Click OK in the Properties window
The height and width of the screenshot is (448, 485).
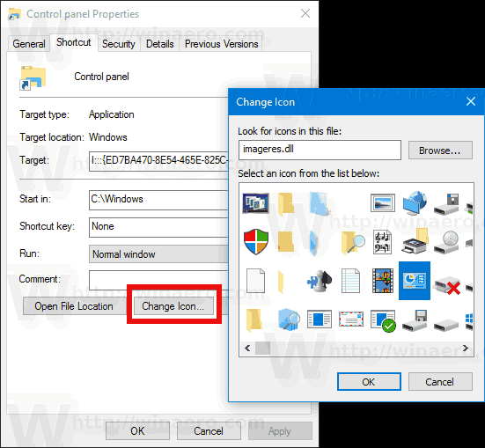(137, 430)
